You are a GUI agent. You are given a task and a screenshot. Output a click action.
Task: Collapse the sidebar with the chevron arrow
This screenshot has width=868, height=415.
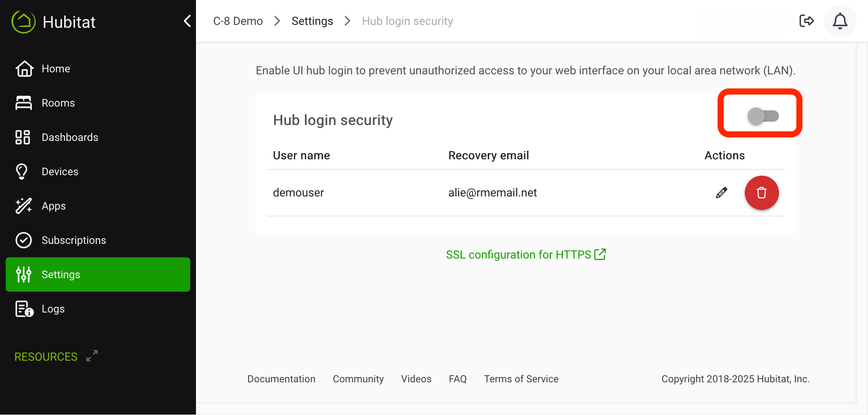pos(187,21)
